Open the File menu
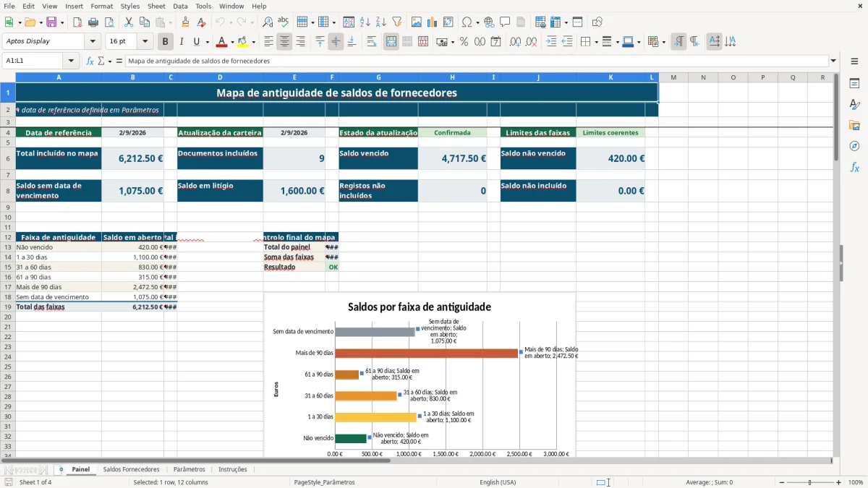Screen dimensions: 868x488 pos(9,6)
